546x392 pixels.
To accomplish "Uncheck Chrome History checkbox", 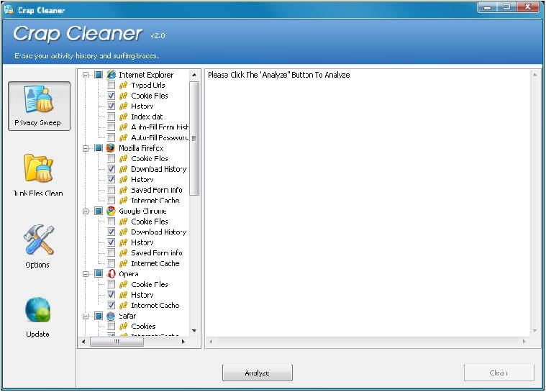I will (x=111, y=242).
